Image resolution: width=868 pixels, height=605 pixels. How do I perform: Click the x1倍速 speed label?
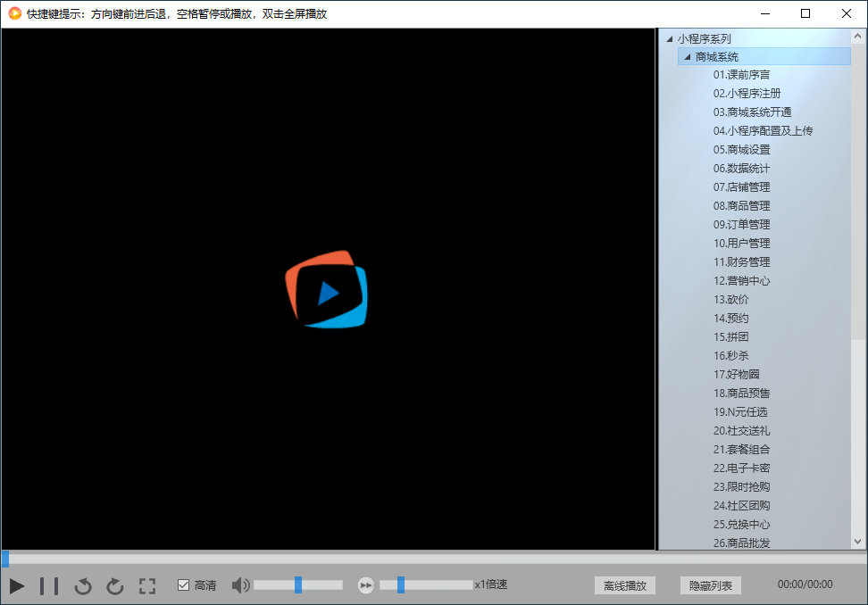491,584
